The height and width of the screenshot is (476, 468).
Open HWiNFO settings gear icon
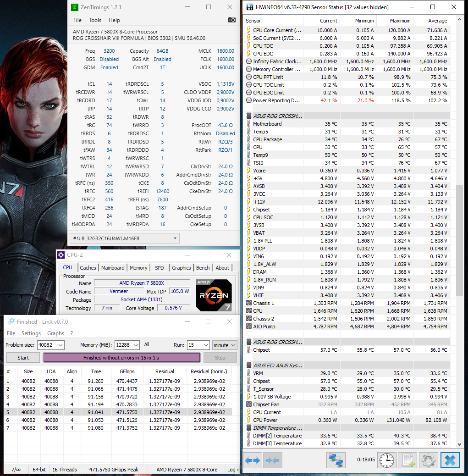tap(428, 460)
